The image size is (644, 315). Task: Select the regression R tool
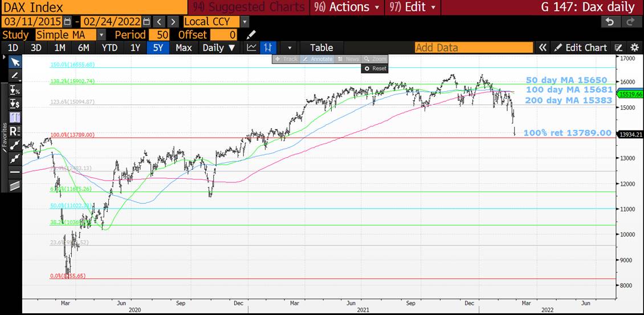click(15, 131)
